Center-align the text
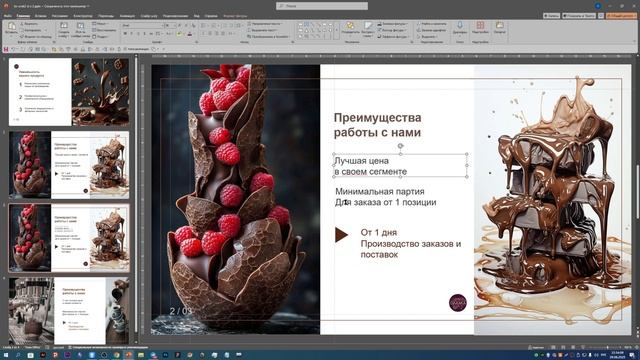This screenshot has height=360, width=640. click(210, 33)
